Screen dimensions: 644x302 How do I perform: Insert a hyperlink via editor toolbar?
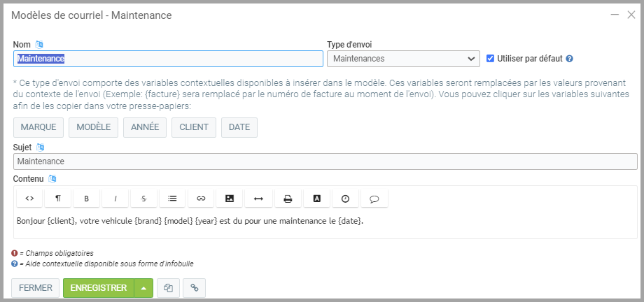pos(201,199)
